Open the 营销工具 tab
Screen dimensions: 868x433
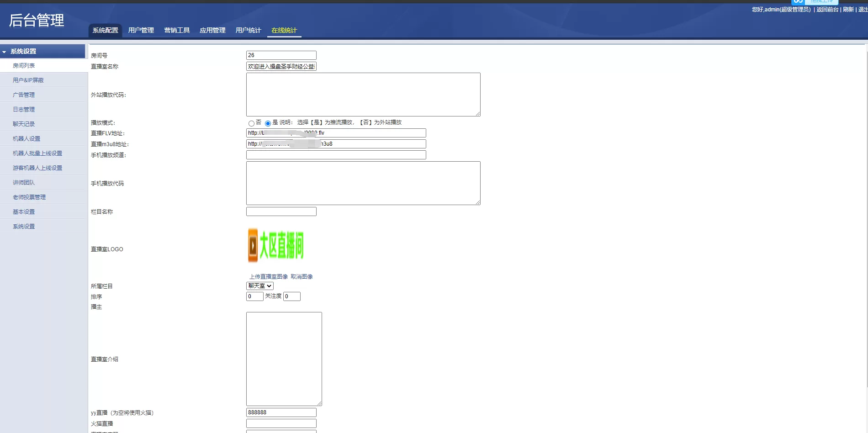177,30
